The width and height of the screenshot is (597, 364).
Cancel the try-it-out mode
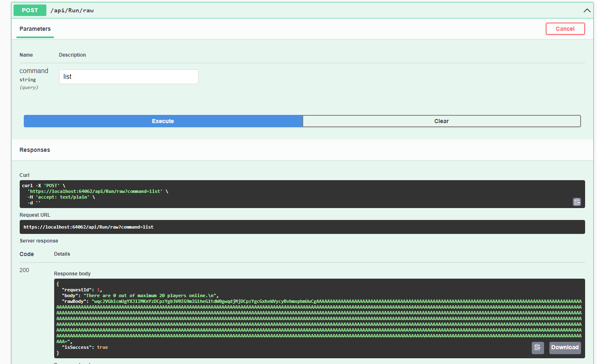pos(565,29)
